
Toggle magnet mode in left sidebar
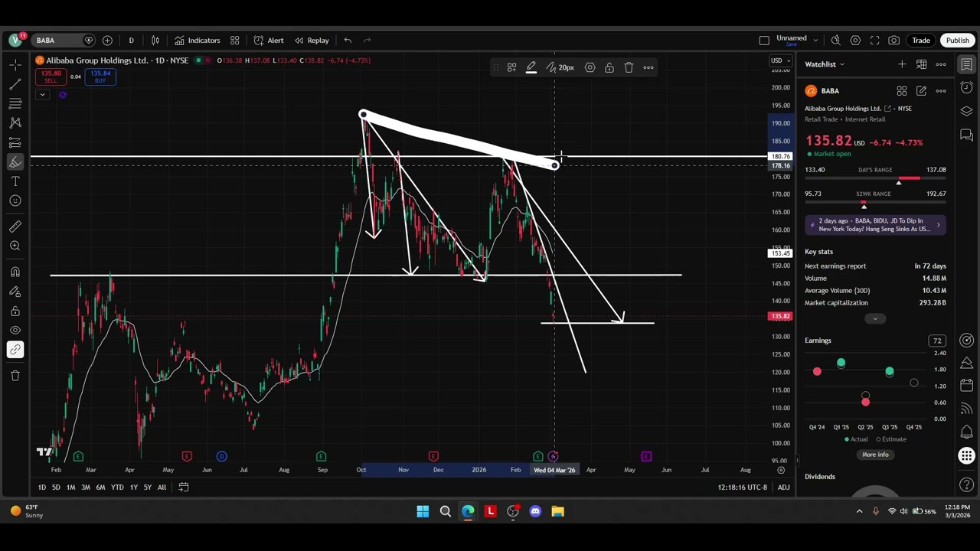(15, 272)
